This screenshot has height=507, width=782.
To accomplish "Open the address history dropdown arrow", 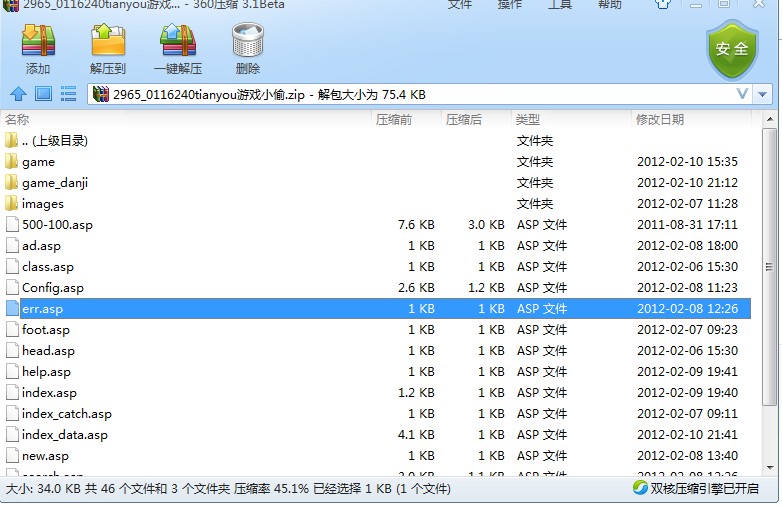I will pyautogui.click(x=763, y=94).
